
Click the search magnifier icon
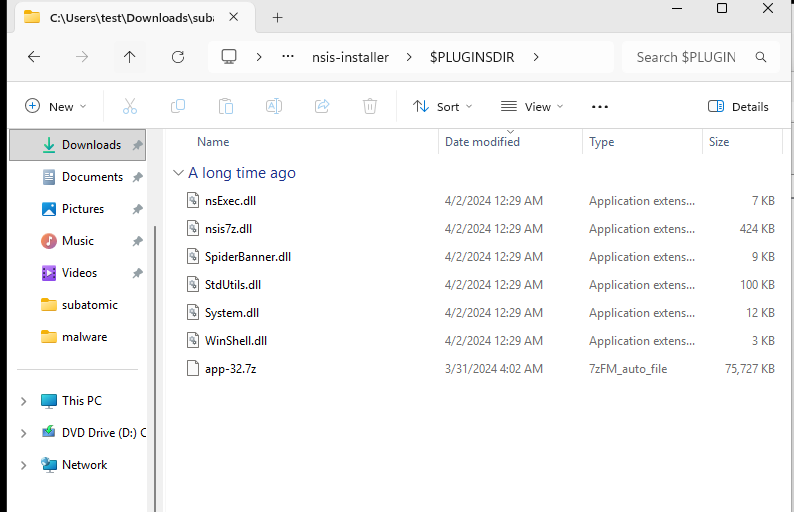coord(761,57)
